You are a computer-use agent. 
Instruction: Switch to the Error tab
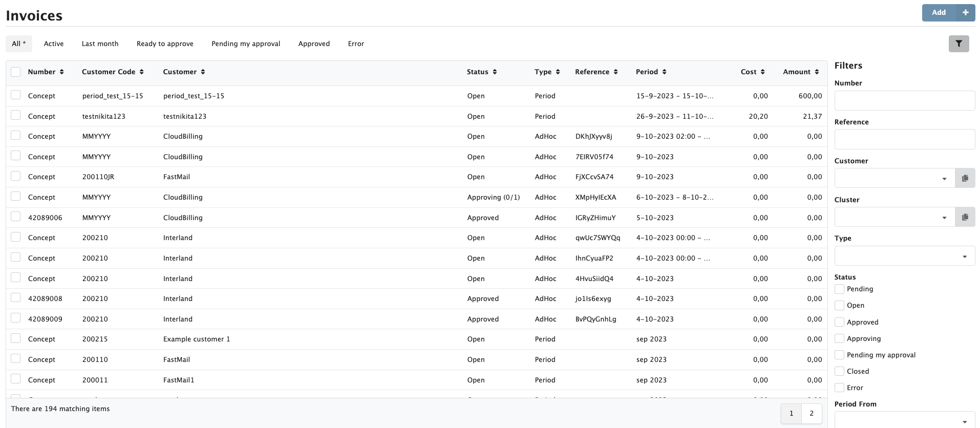[356, 44]
